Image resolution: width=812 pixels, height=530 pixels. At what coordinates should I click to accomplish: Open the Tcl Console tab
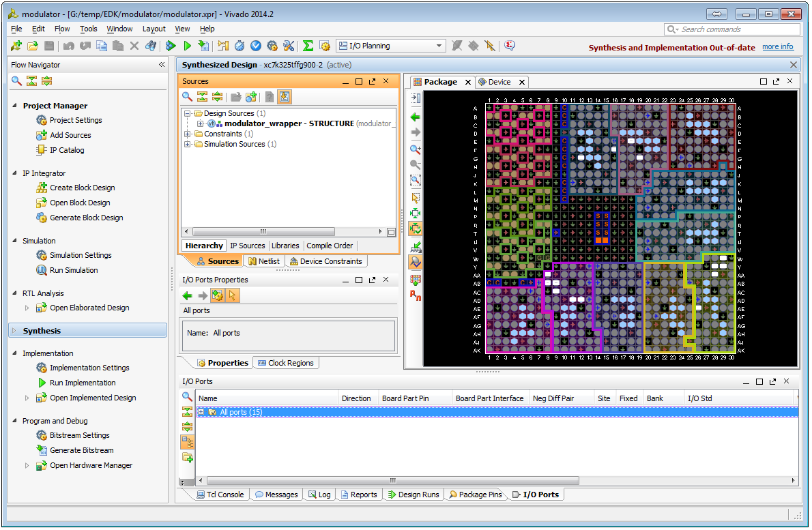pyautogui.click(x=220, y=495)
